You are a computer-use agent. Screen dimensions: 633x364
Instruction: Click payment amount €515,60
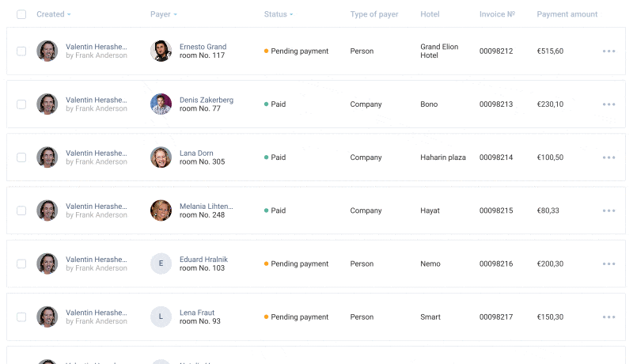[x=550, y=51]
